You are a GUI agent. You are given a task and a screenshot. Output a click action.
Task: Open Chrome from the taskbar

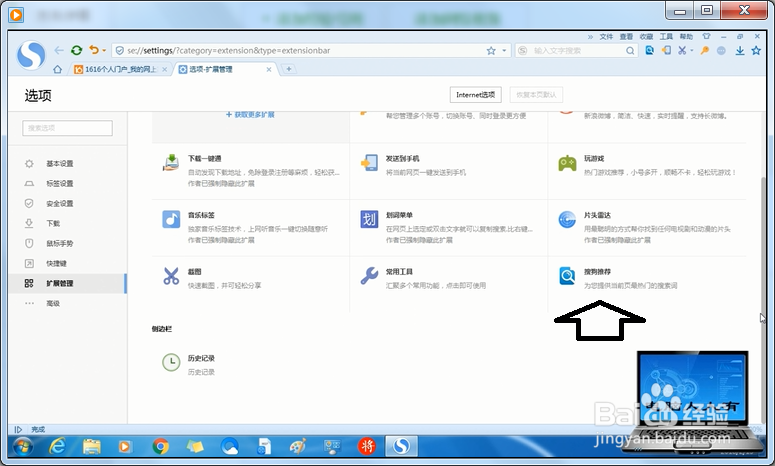click(x=160, y=447)
